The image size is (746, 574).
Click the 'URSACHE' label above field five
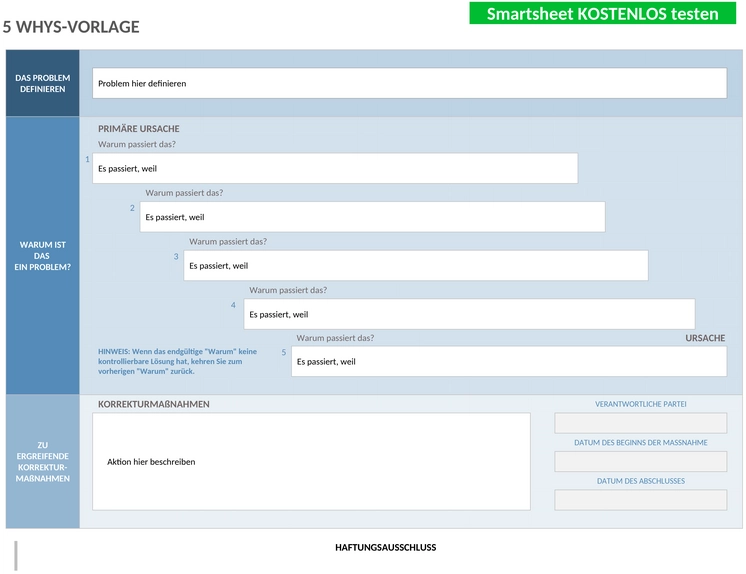tap(705, 338)
